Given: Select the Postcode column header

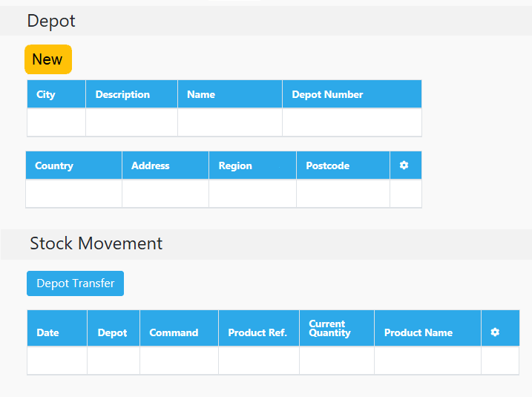Looking at the screenshot, I should [343, 165].
